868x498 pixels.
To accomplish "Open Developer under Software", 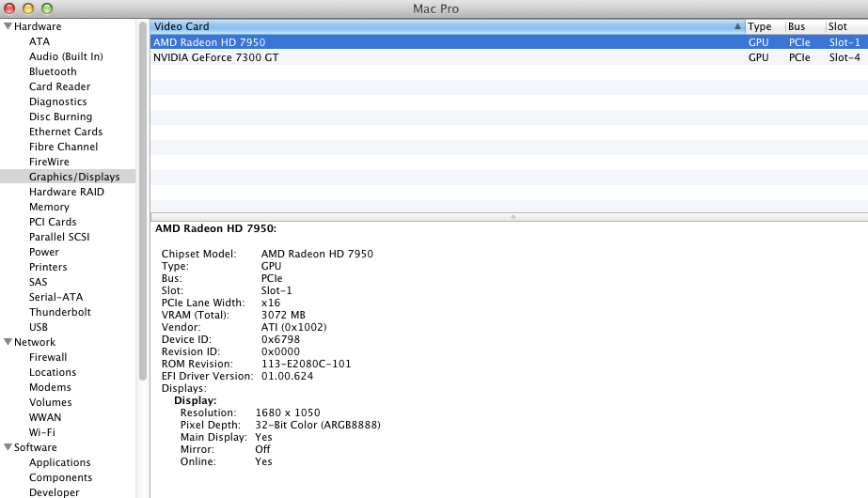I will click(55, 492).
